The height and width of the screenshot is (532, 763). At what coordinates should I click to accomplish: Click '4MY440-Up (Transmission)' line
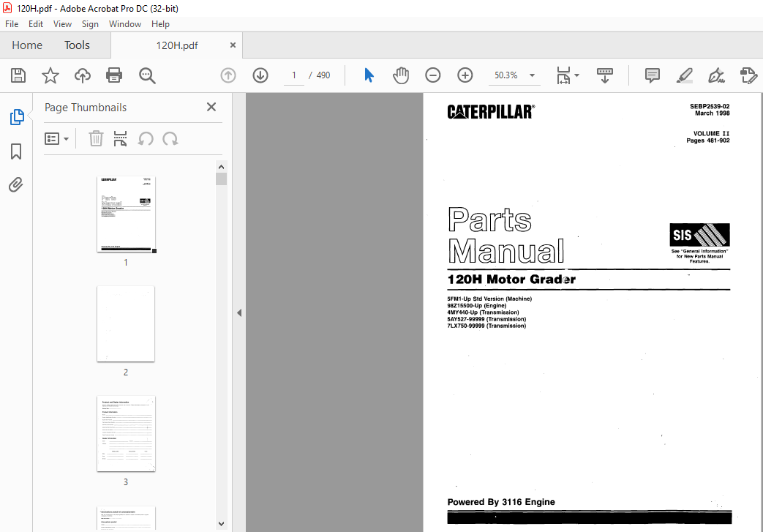point(484,312)
